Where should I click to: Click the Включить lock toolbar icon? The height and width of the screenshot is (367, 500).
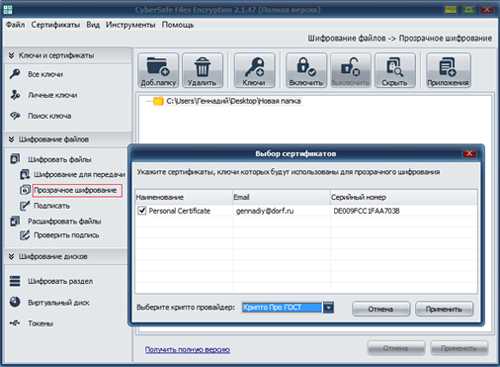coord(306,70)
